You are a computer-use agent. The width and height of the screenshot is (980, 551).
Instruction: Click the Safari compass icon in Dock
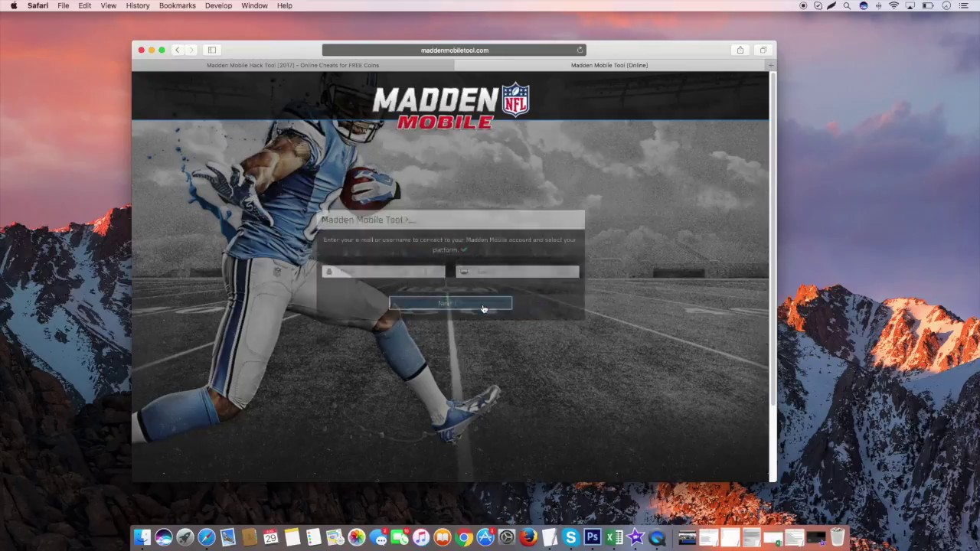[207, 537]
